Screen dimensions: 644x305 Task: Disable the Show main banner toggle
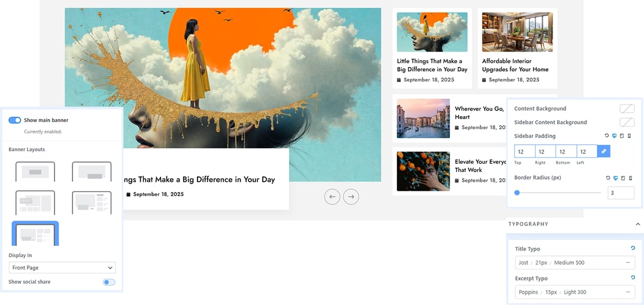coord(15,120)
